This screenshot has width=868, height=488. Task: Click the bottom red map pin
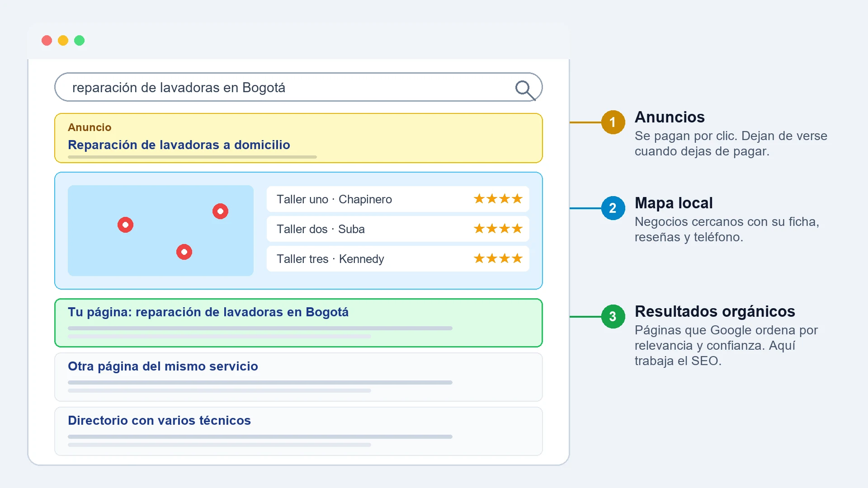(184, 252)
